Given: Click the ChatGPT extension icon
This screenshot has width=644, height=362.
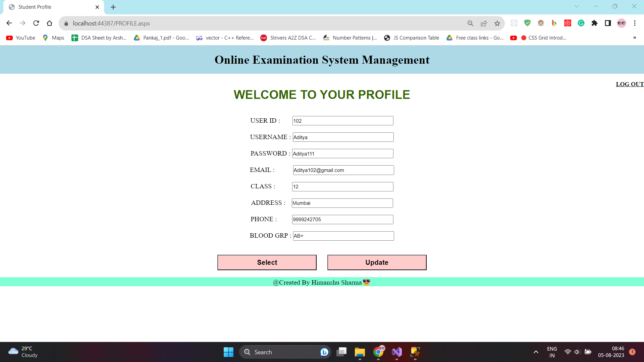Looking at the screenshot, I should click(x=567, y=23).
